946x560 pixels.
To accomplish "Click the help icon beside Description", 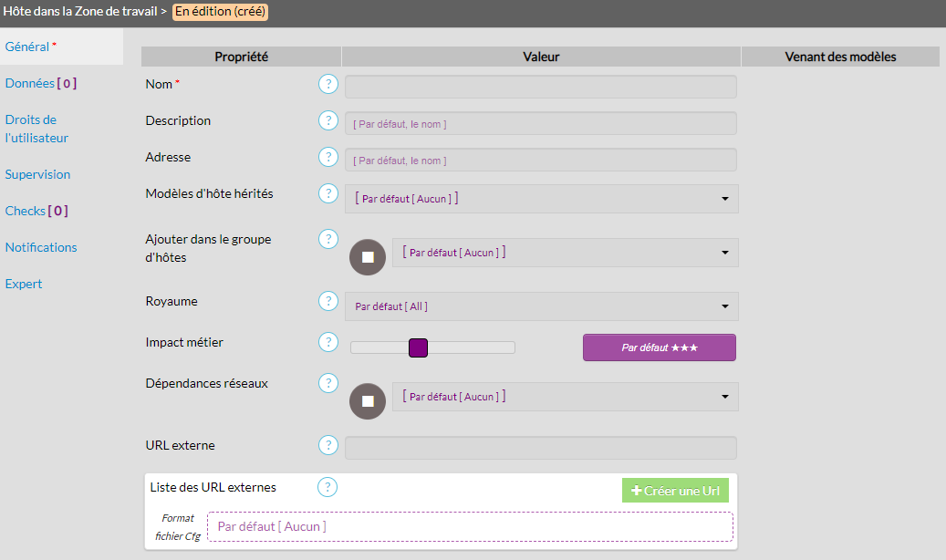I will 327,120.
